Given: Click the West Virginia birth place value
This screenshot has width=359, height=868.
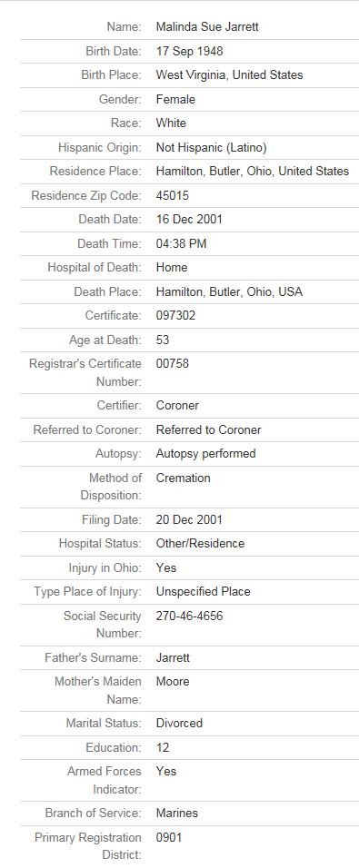Looking at the screenshot, I should (229, 75).
